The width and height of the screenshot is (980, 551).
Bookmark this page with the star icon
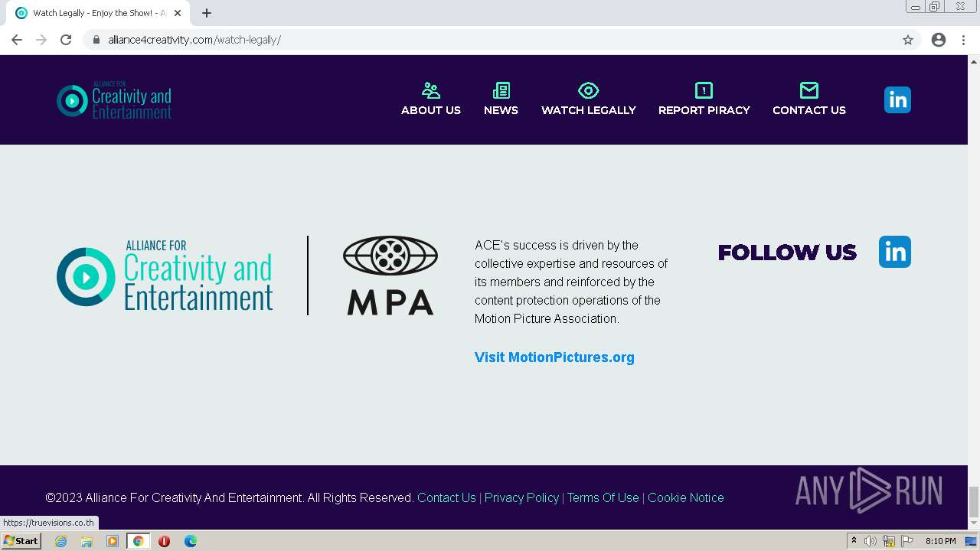click(x=908, y=40)
